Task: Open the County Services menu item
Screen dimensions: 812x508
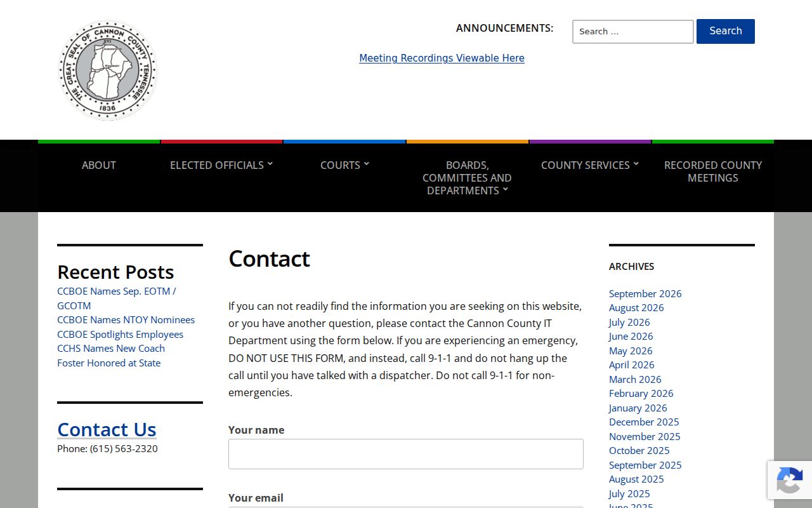Action: coord(586,165)
